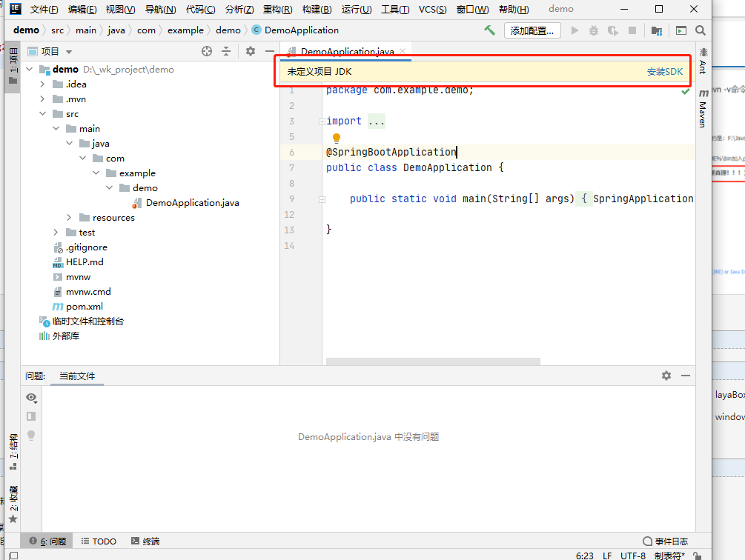Image resolution: width=745 pixels, height=560 pixels.
Task: Toggle the TODO tool window button
Action: coord(99,541)
